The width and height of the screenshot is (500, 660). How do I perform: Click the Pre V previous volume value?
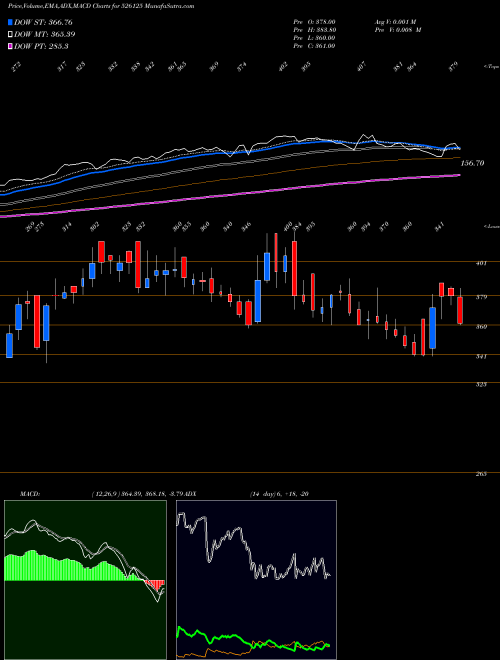click(397, 30)
